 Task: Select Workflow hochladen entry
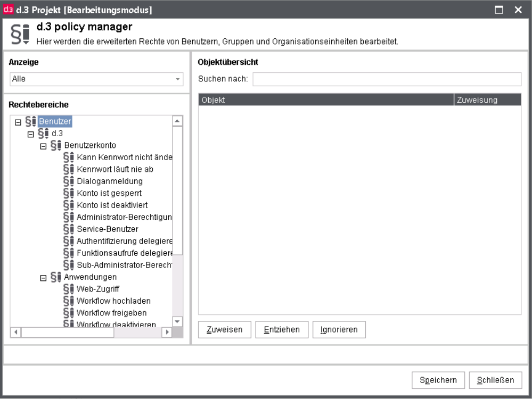113,301
